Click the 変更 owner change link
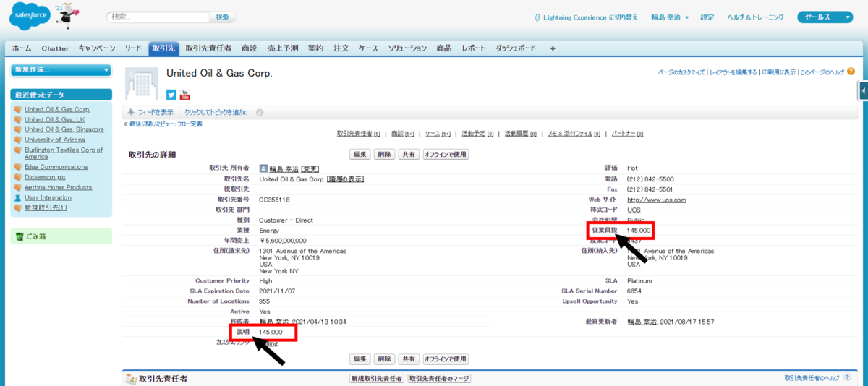The width and height of the screenshot is (868, 386). coord(310,168)
